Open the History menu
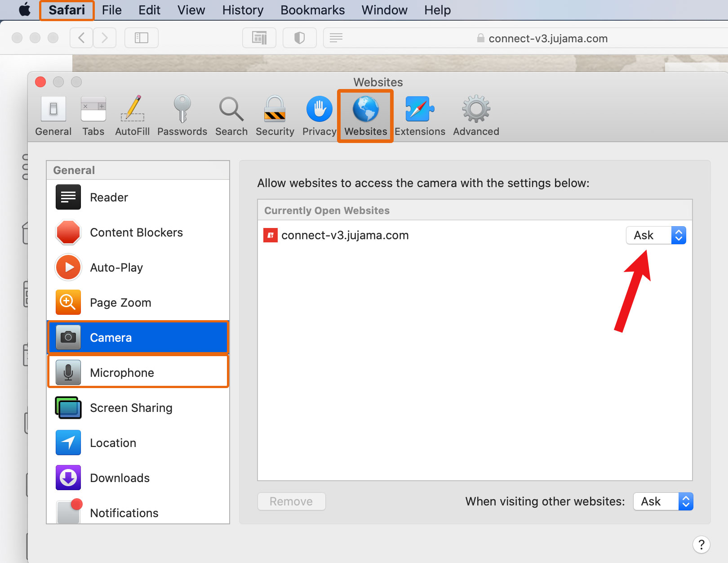 pos(243,10)
